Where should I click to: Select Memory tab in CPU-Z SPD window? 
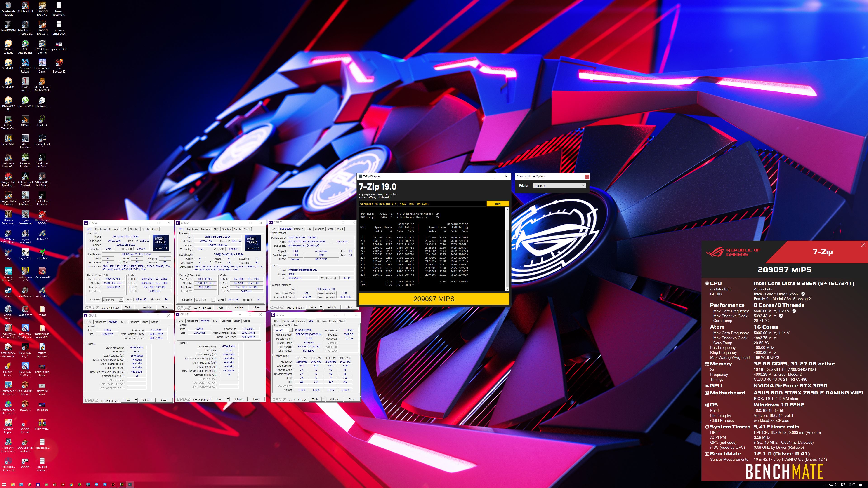(x=301, y=321)
